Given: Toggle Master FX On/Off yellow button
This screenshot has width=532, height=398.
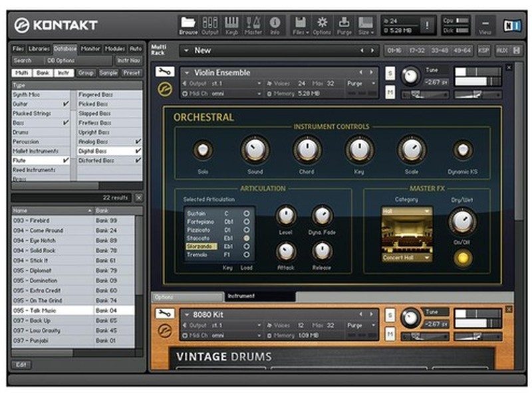Looking at the screenshot, I should (x=463, y=258).
